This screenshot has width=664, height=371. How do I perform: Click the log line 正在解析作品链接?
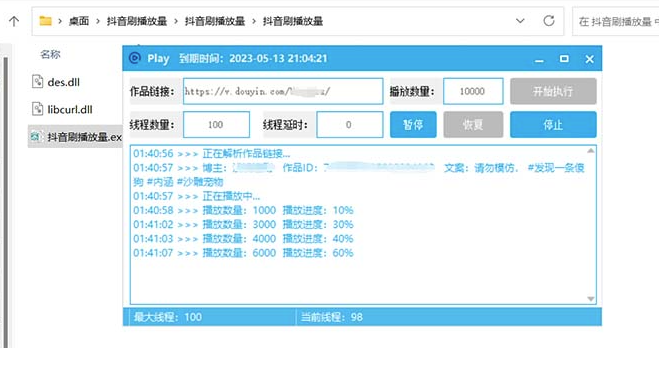tap(212, 153)
